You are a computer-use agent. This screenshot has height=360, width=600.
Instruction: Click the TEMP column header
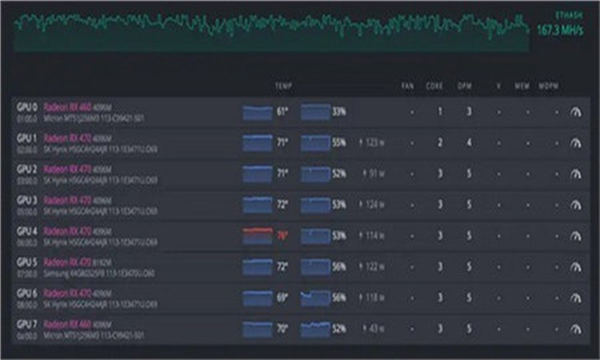pyautogui.click(x=284, y=86)
